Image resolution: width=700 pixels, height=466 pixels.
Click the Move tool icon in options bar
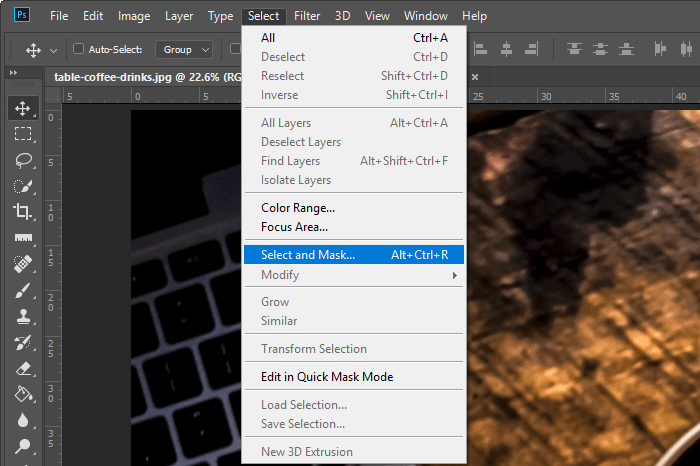click(33, 50)
